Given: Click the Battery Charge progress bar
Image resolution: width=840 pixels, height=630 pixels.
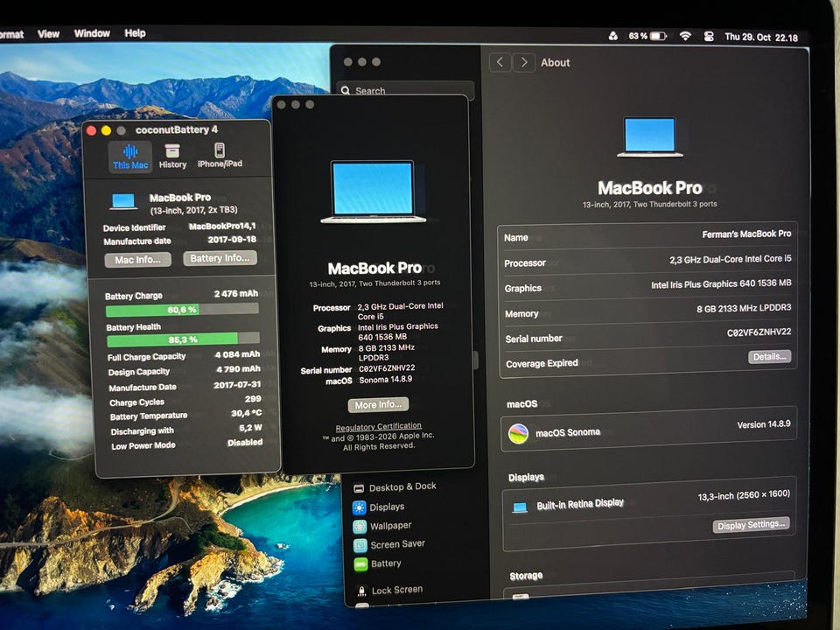Looking at the screenshot, I should coord(182,310).
